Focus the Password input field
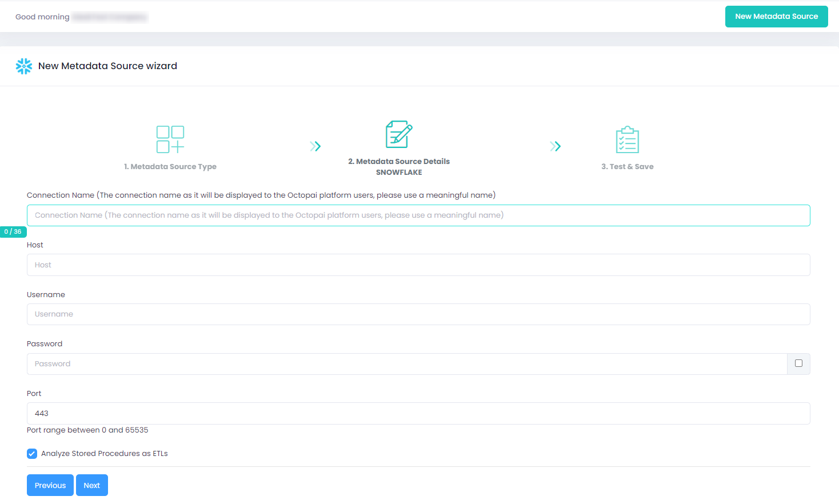 point(407,364)
